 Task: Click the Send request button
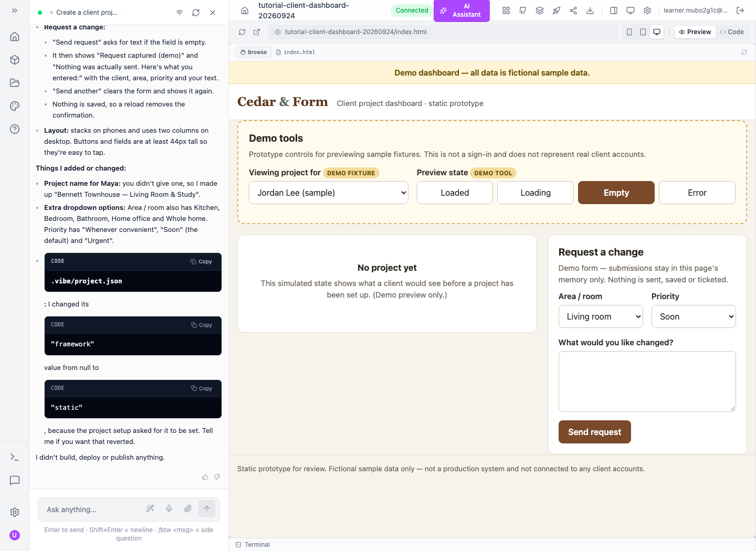(x=595, y=432)
